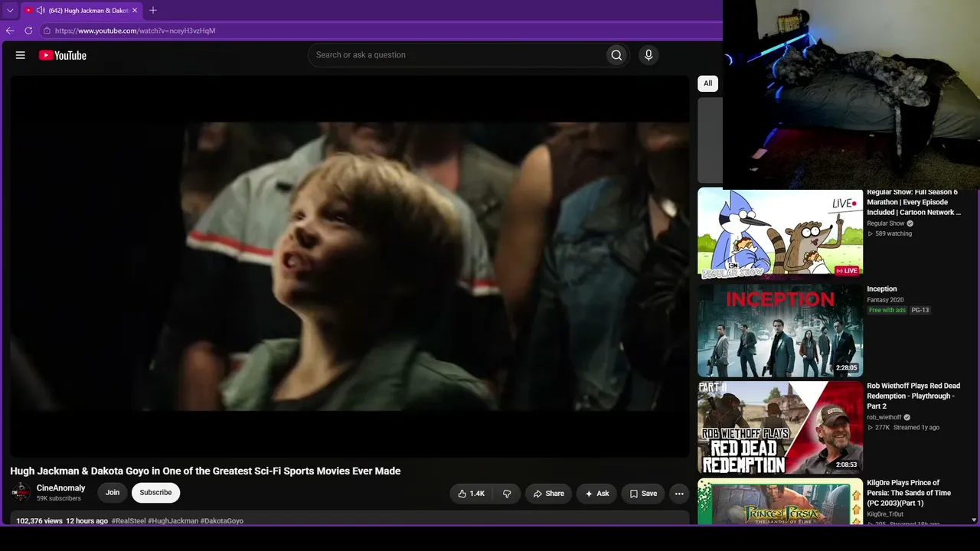The image size is (980, 551).
Task: Open Rob Wiethoff Red Dead Redemption thumbnail
Action: (780, 428)
